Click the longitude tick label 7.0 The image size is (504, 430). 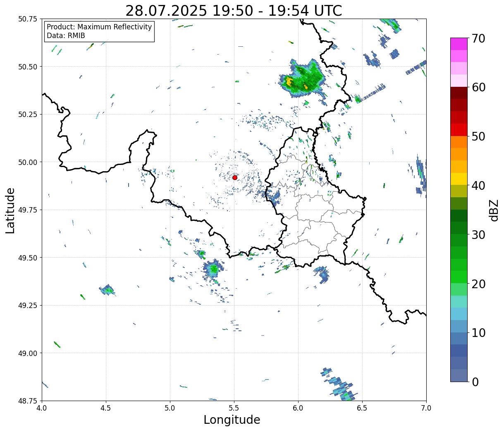click(426, 408)
